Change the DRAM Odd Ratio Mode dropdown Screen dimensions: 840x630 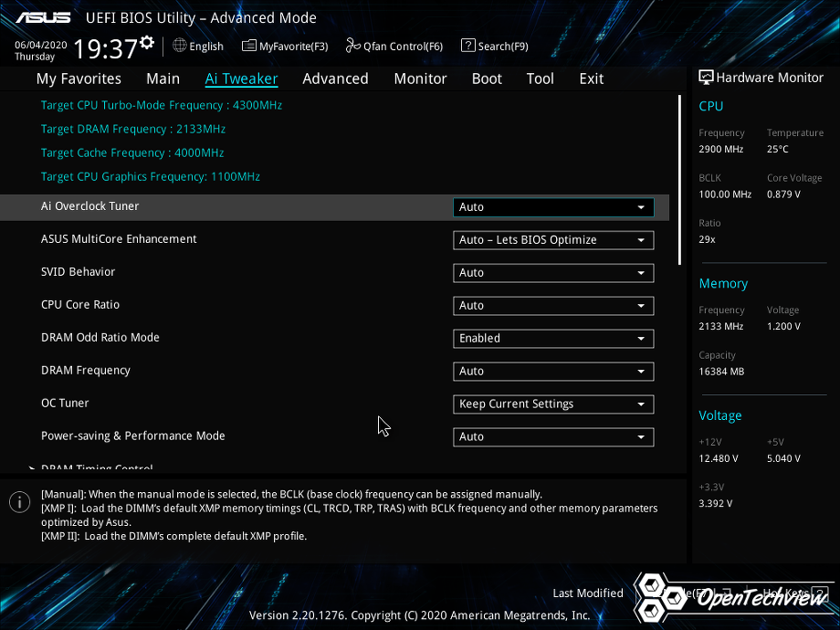pos(553,339)
